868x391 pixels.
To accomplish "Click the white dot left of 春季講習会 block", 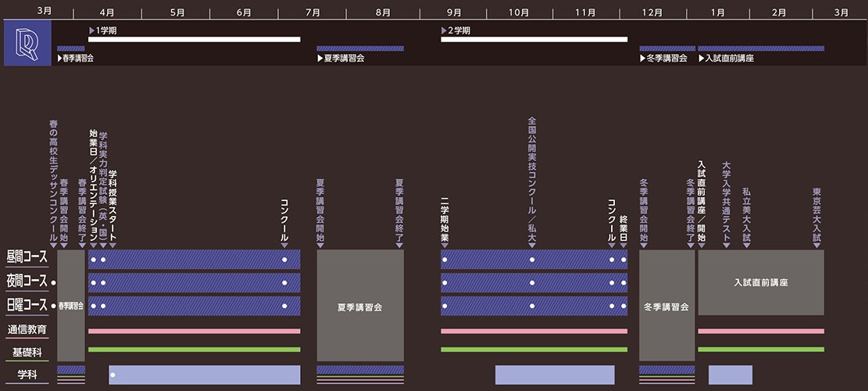I will [54, 282].
